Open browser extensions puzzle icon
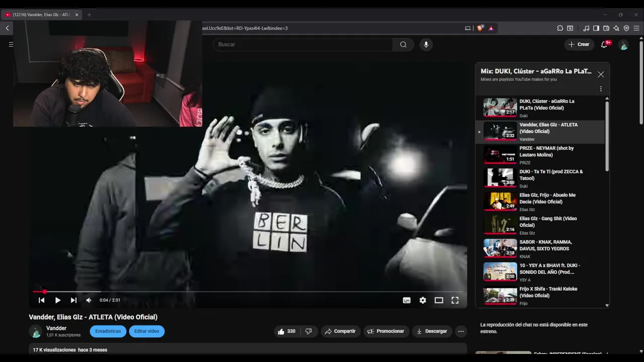The width and height of the screenshot is (644, 362). pos(560,28)
